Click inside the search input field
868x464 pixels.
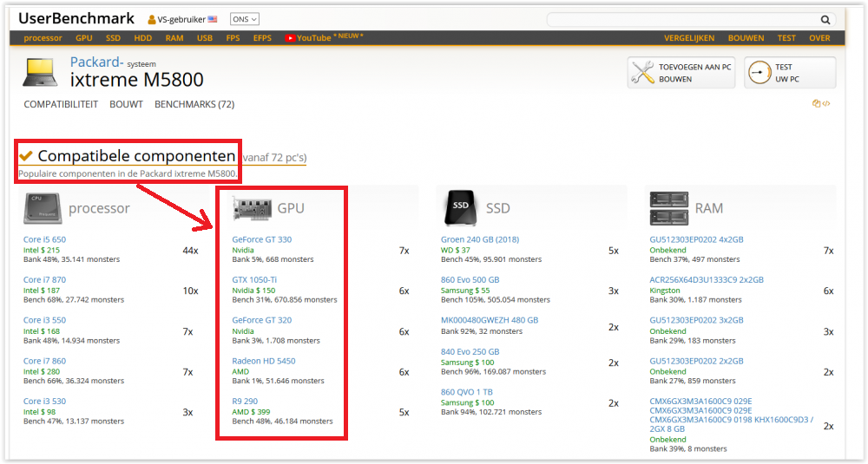683,20
